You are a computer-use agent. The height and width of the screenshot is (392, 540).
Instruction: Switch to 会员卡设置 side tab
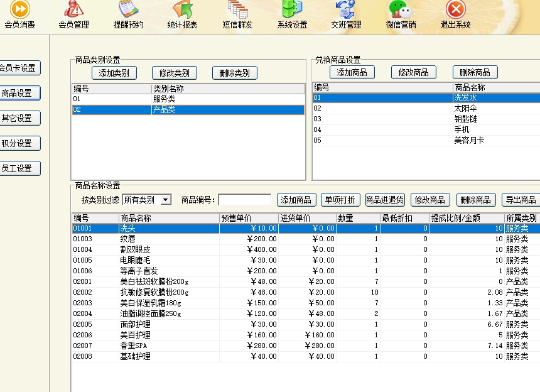pyautogui.click(x=18, y=68)
